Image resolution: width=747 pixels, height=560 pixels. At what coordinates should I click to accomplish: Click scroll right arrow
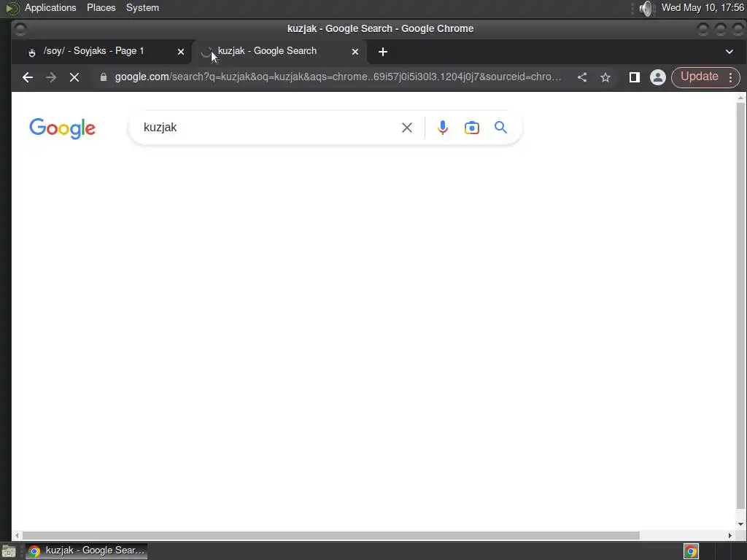coord(729,536)
